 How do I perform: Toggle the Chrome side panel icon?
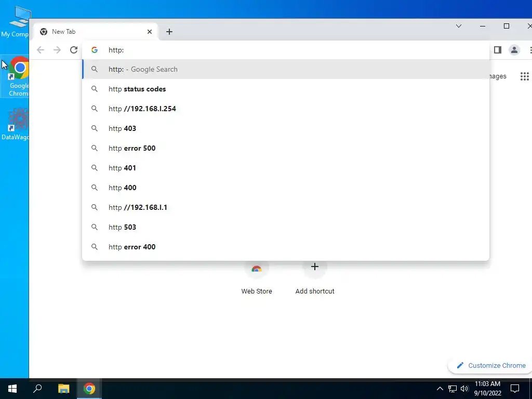(498, 50)
